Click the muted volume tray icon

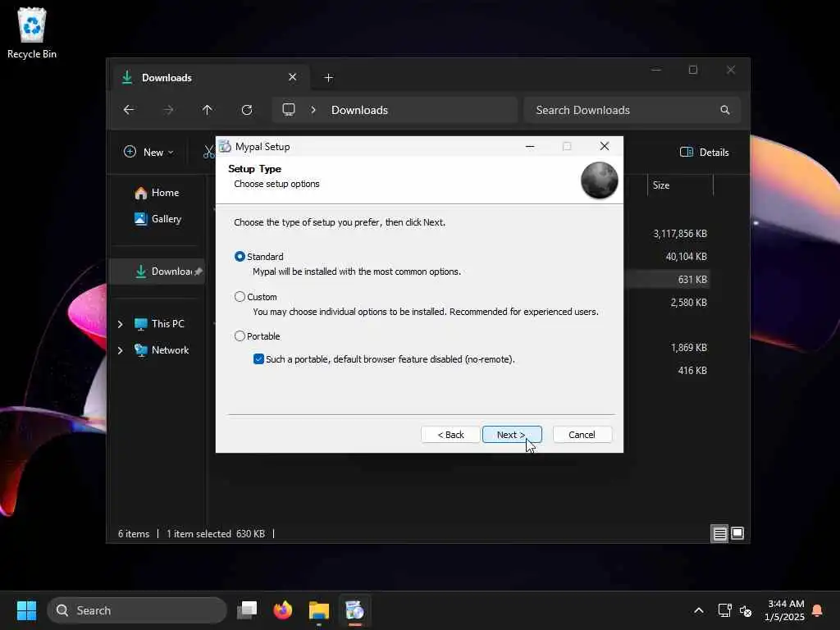click(745, 610)
